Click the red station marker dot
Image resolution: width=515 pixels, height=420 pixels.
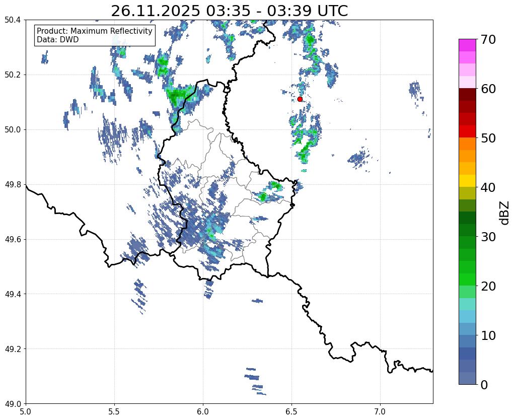click(300, 99)
